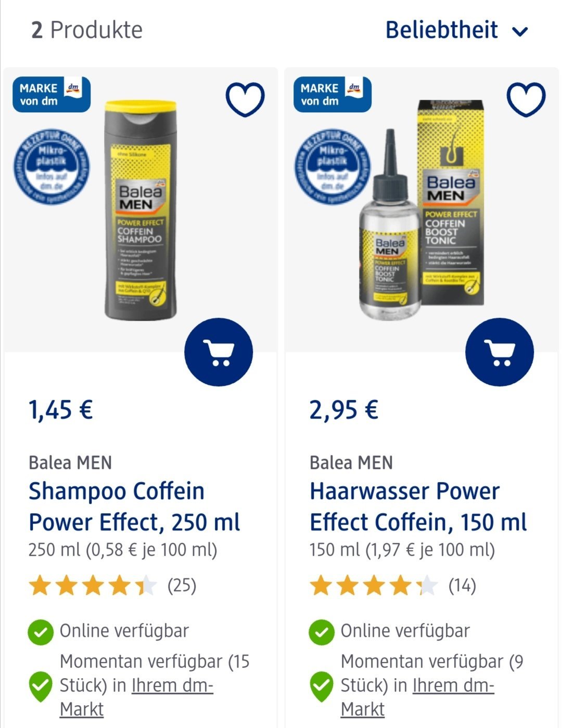The width and height of the screenshot is (562, 728).
Task: Tap the Mikroplastik seal on the shampoo card
Action: (x=51, y=166)
